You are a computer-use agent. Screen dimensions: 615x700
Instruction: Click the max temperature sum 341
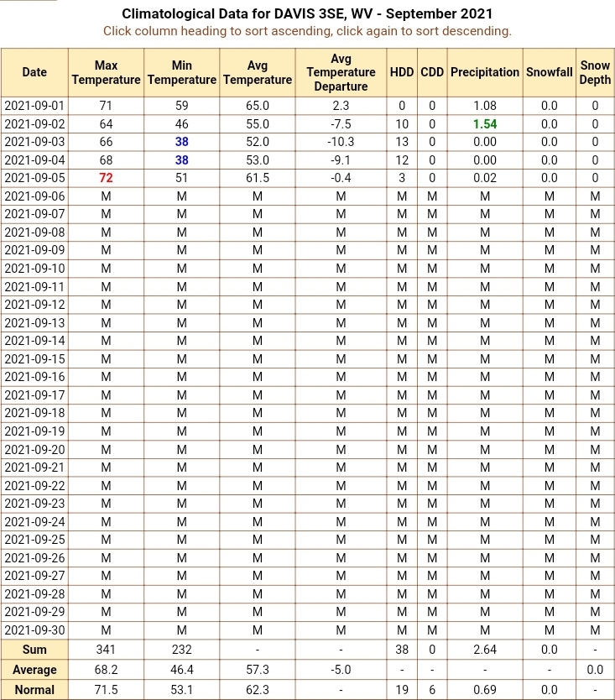pyautogui.click(x=106, y=650)
